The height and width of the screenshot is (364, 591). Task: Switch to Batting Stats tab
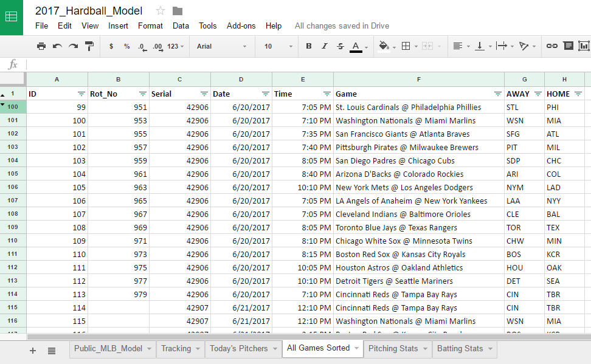coord(465,349)
